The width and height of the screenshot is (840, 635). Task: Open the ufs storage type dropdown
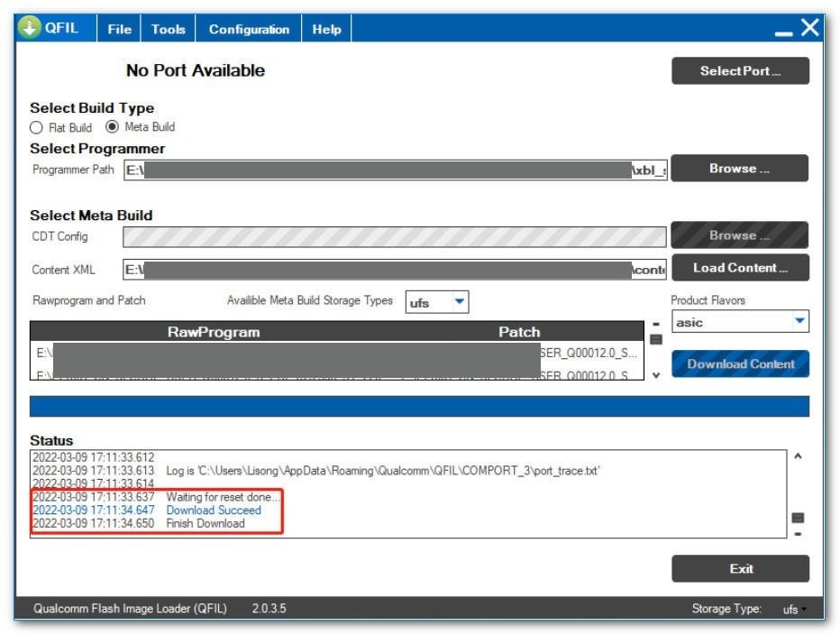coord(437,302)
